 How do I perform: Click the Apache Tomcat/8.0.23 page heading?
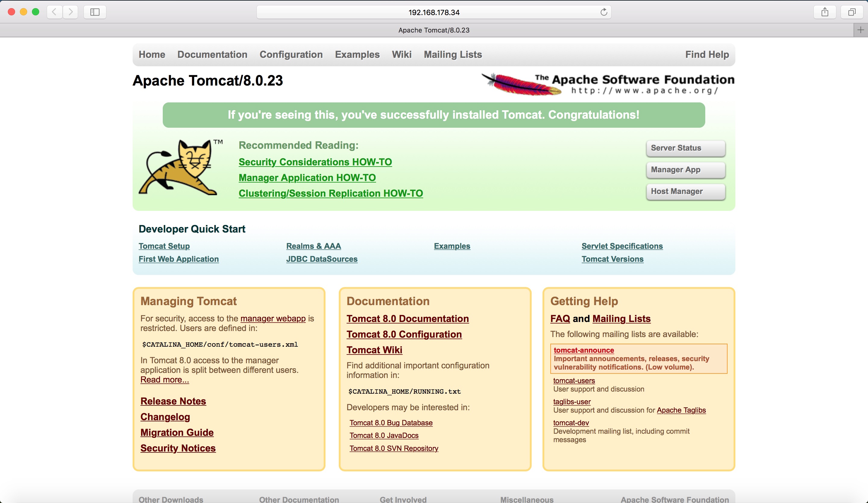coord(208,81)
